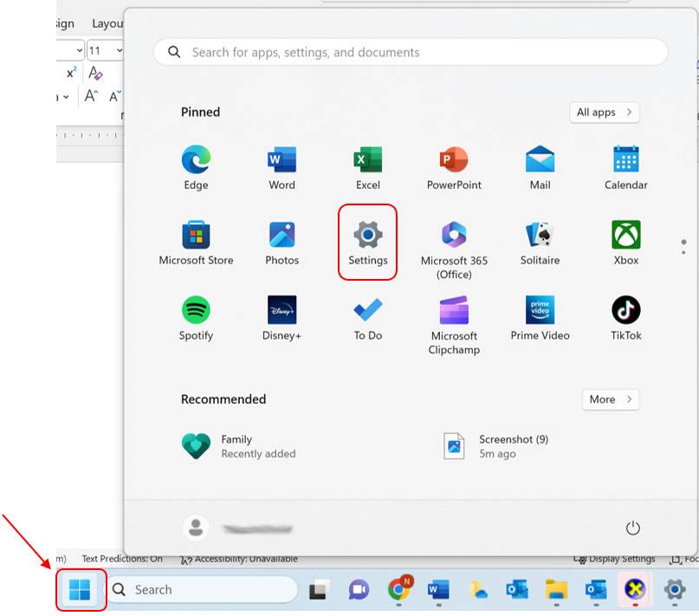Open File Explorer from the taskbar
This screenshot has height=616, width=699.
click(556, 590)
